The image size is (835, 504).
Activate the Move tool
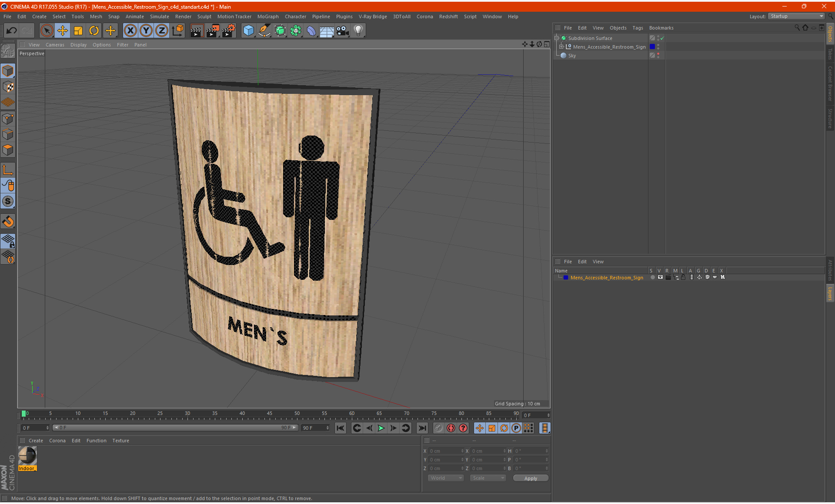tap(63, 30)
